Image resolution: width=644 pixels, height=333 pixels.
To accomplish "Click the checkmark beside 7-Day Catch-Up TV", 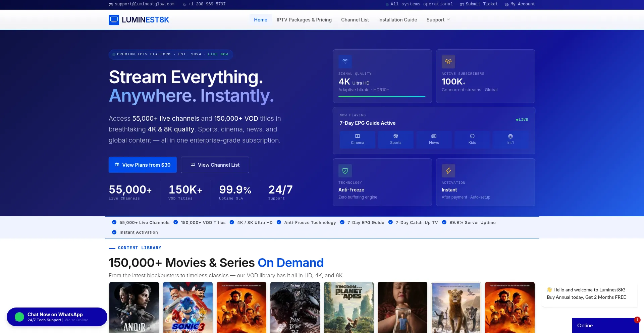I will 390,222.
